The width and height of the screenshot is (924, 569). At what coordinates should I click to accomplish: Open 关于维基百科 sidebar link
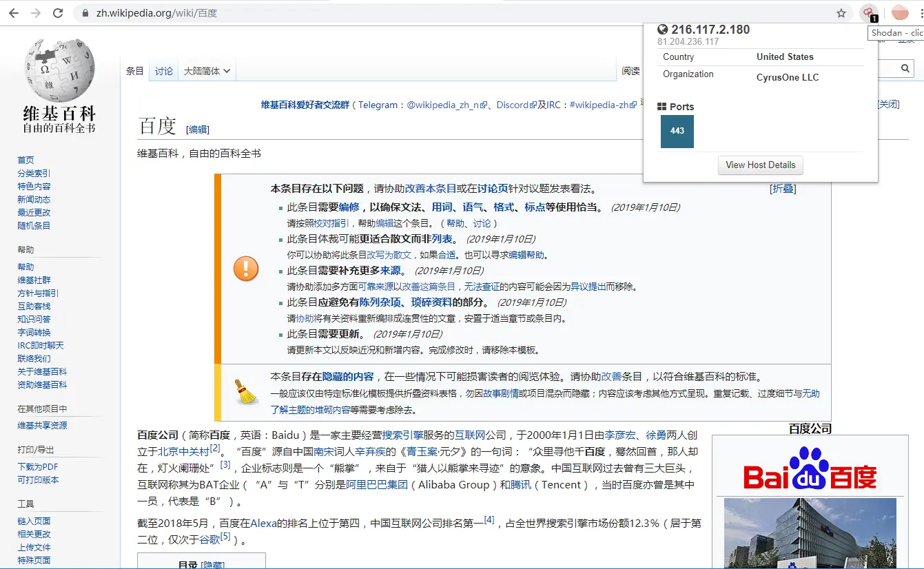coord(42,371)
